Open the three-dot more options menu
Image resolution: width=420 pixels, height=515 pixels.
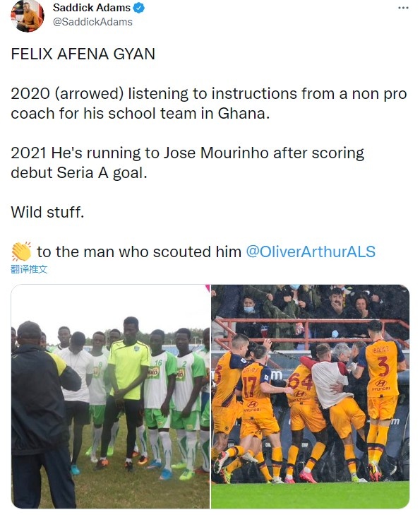pos(403,8)
